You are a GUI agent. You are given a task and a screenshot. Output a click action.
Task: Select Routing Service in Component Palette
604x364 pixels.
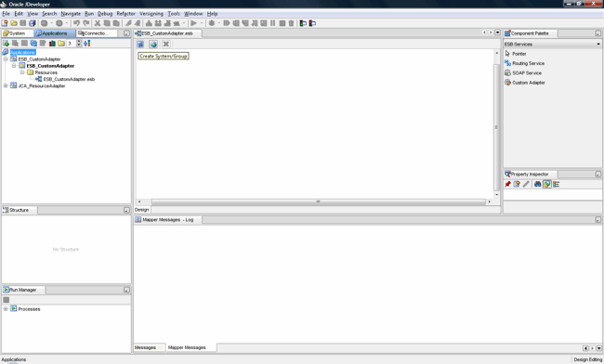[524, 63]
